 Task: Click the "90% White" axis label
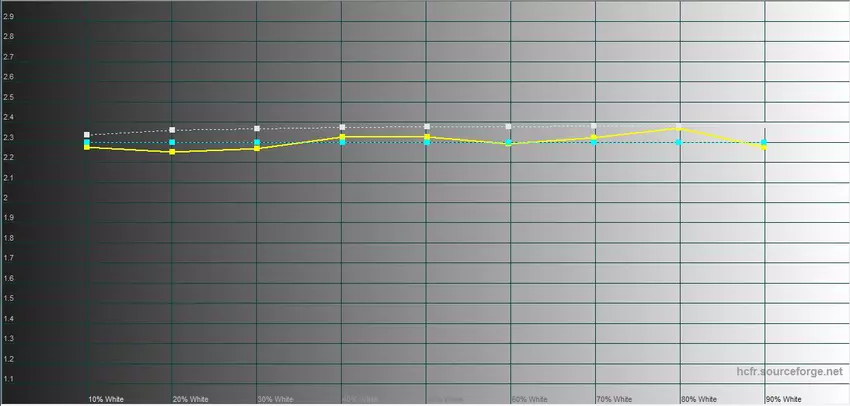pos(784,399)
